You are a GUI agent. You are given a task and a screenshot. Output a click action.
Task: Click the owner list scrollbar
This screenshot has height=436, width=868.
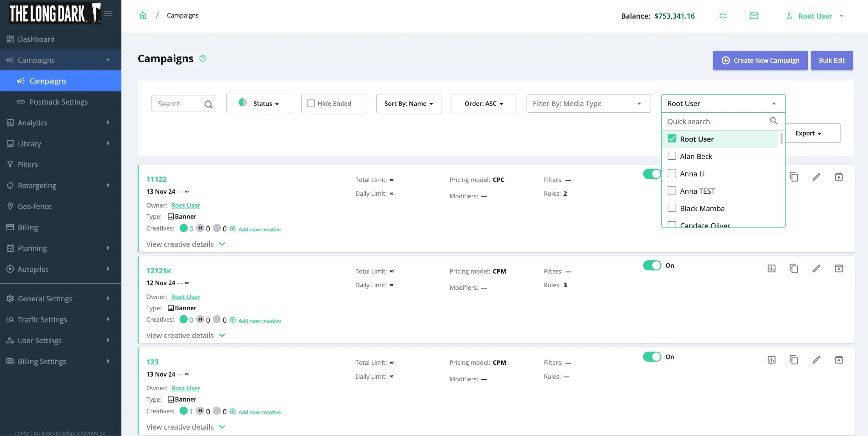coord(781,138)
